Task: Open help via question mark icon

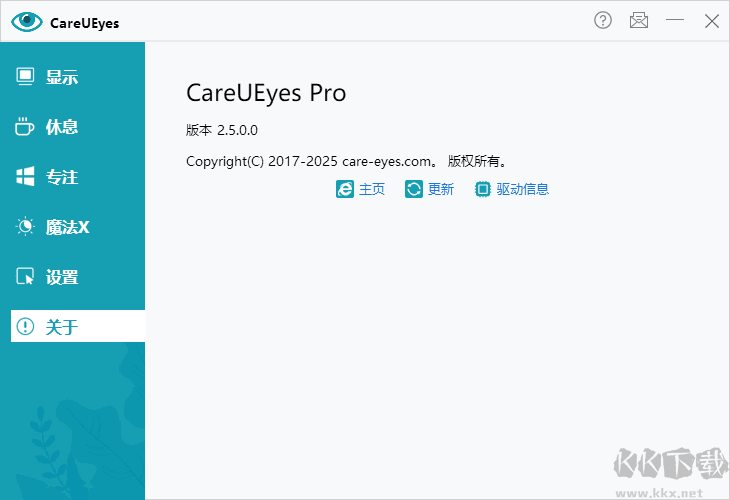Action: [603, 20]
